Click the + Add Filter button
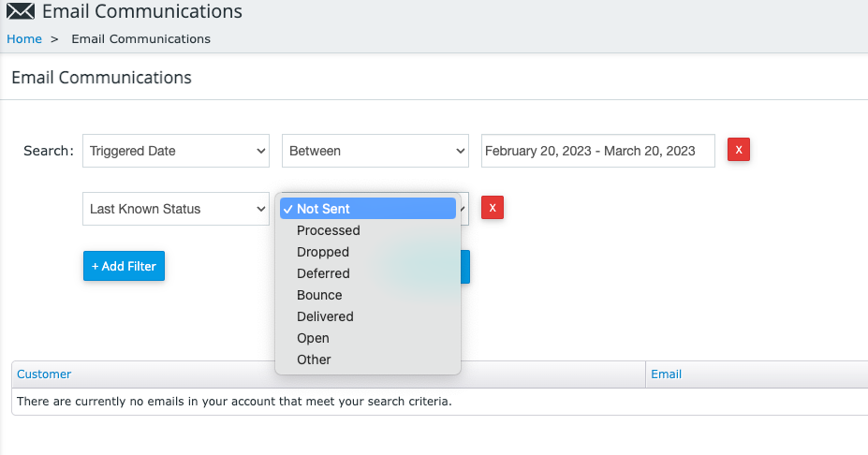 coord(124,266)
